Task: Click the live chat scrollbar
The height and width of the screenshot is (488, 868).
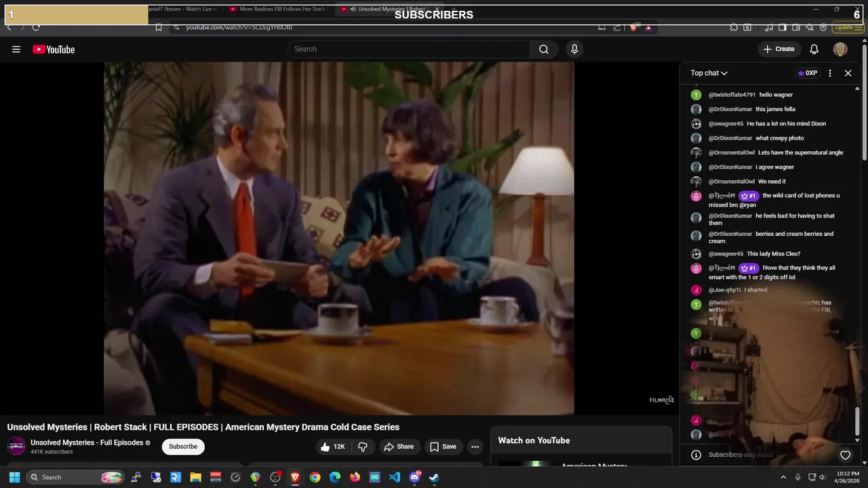Action: 857,421
